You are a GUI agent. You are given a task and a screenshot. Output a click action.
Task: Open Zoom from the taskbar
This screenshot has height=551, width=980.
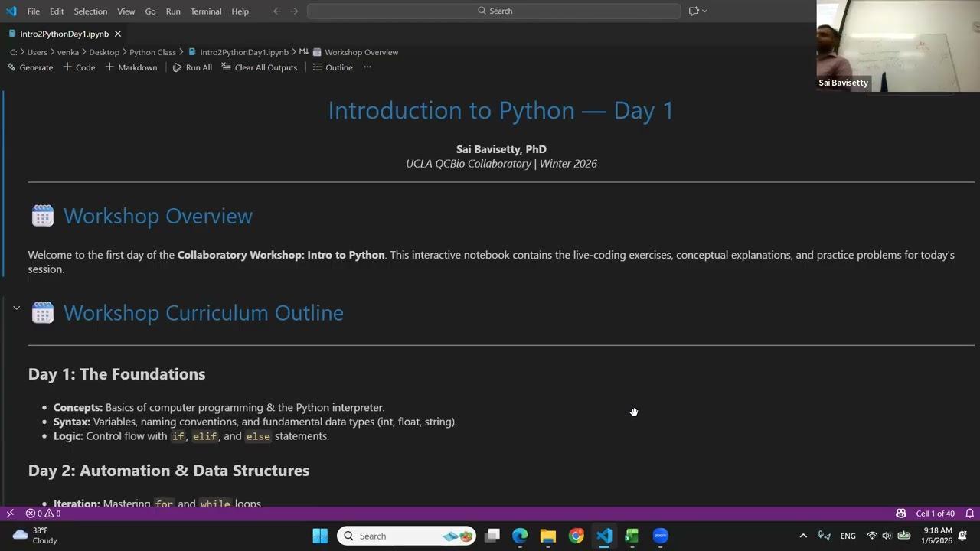tap(660, 536)
